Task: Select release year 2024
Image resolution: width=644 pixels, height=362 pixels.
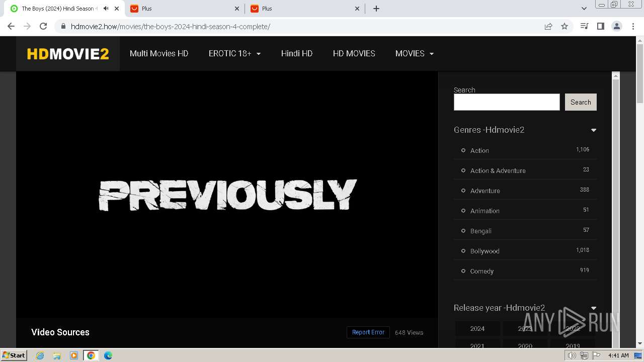Action: [x=477, y=328]
